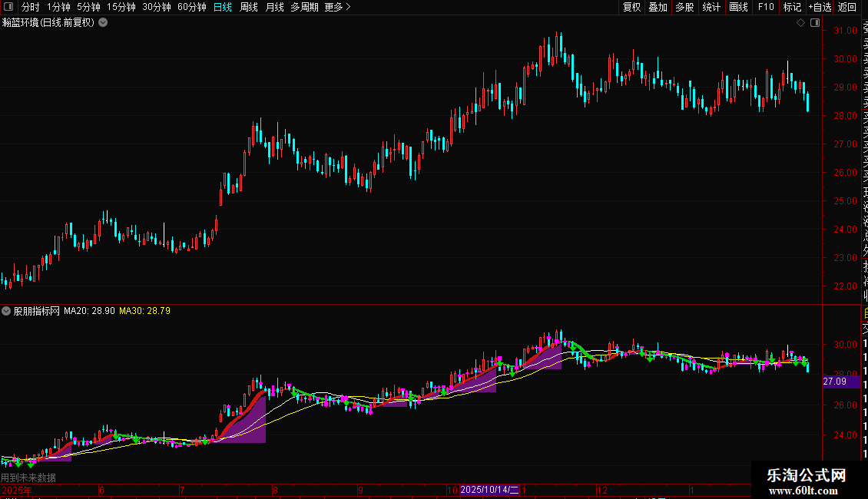Select the 15分钟 period tab
This screenshot has width=868, height=499.
coord(121,7)
